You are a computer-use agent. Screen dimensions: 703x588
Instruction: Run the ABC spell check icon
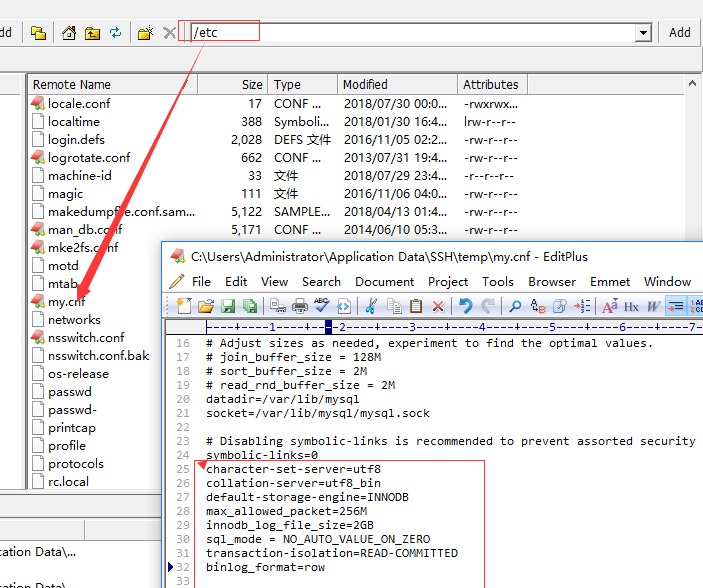click(321, 305)
